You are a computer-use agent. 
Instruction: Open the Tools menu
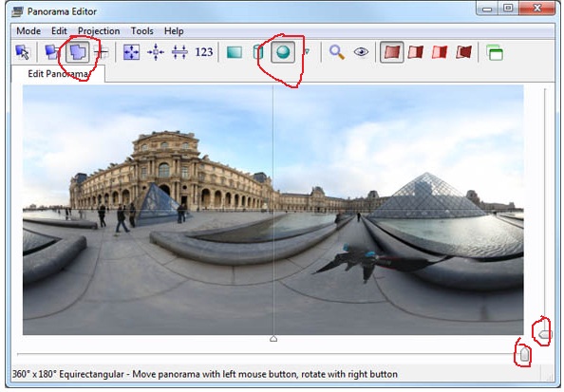coord(141,31)
